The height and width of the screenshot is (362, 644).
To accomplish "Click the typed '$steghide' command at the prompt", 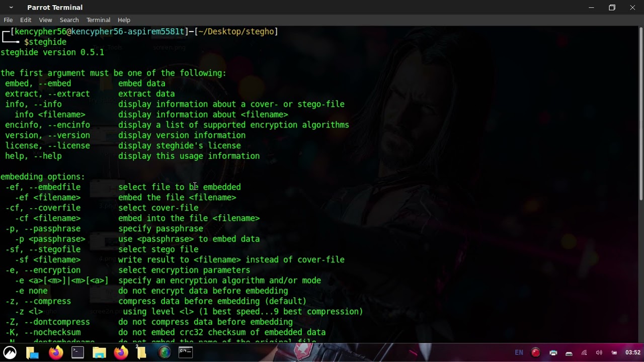I will tap(45, 42).
